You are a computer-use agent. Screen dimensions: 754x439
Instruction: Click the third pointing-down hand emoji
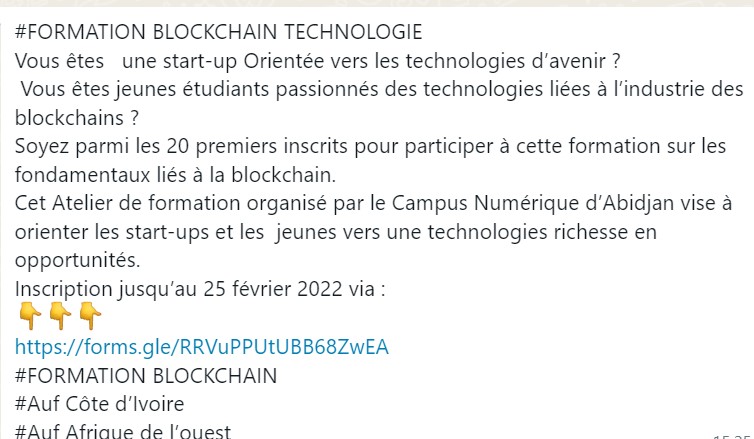tap(90, 318)
